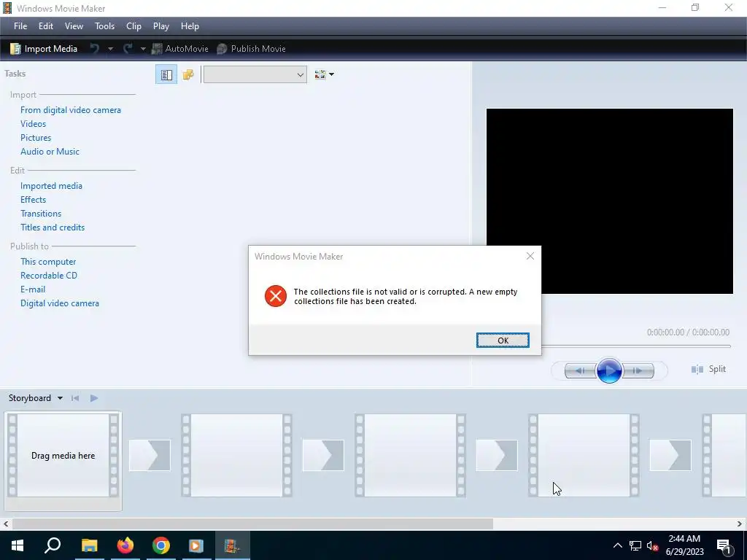Open the View menu
The image size is (747, 560).
click(x=74, y=26)
